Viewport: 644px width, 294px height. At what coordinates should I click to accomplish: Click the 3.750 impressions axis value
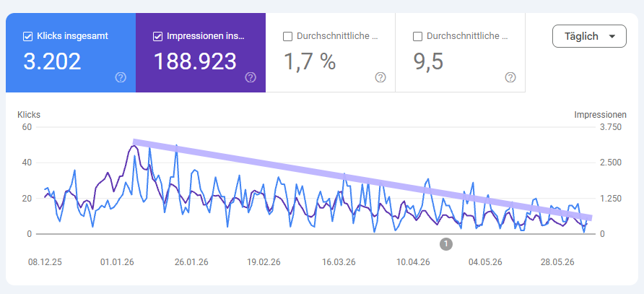[611, 127]
